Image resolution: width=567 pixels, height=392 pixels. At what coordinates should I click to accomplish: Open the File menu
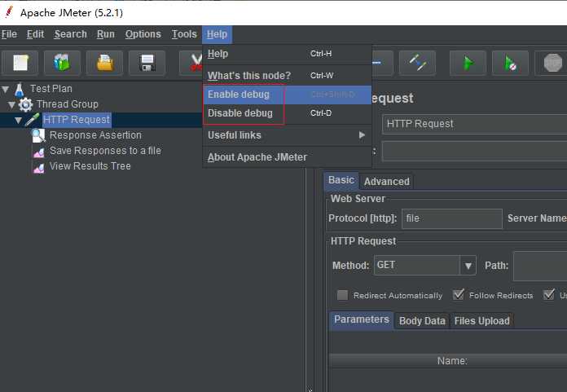pos(9,34)
